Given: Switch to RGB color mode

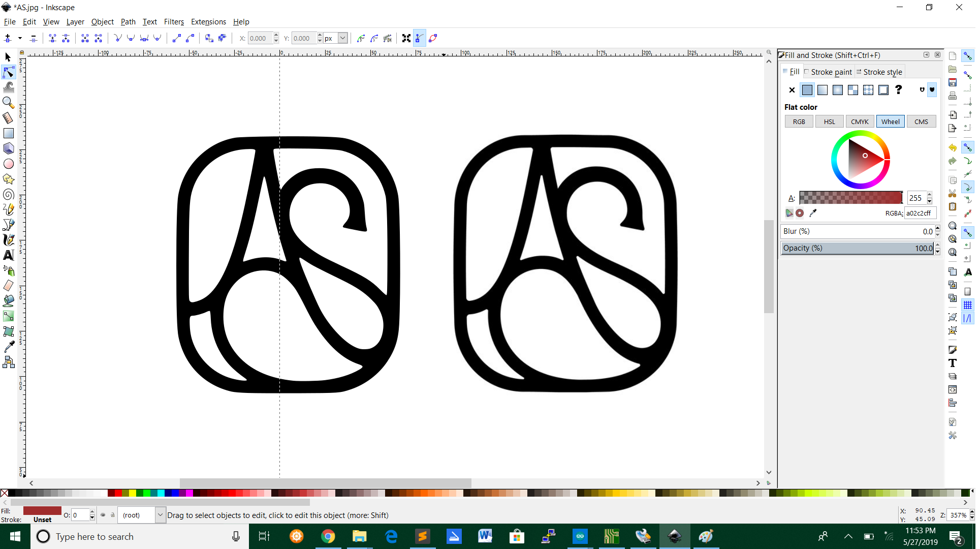Looking at the screenshot, I should [x=799, y=121].
